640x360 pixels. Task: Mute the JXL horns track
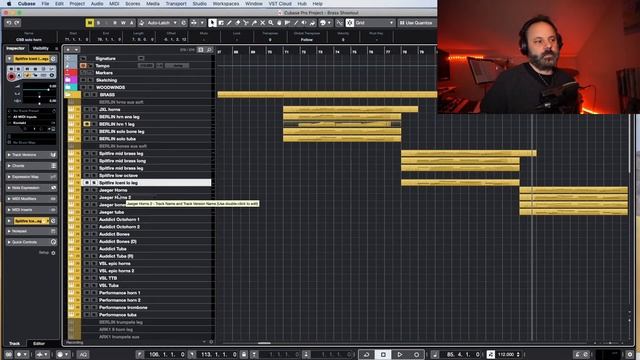pyautogui.click(x=87, y=109)
